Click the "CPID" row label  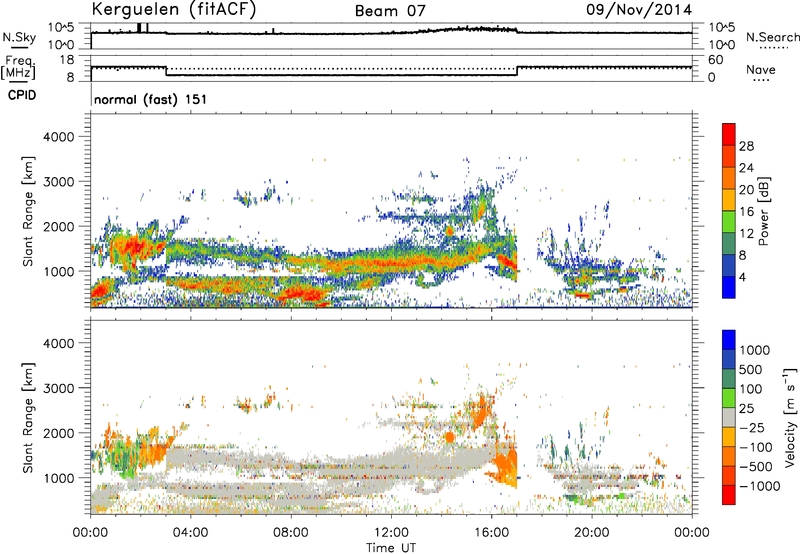[x=22, y=95]
